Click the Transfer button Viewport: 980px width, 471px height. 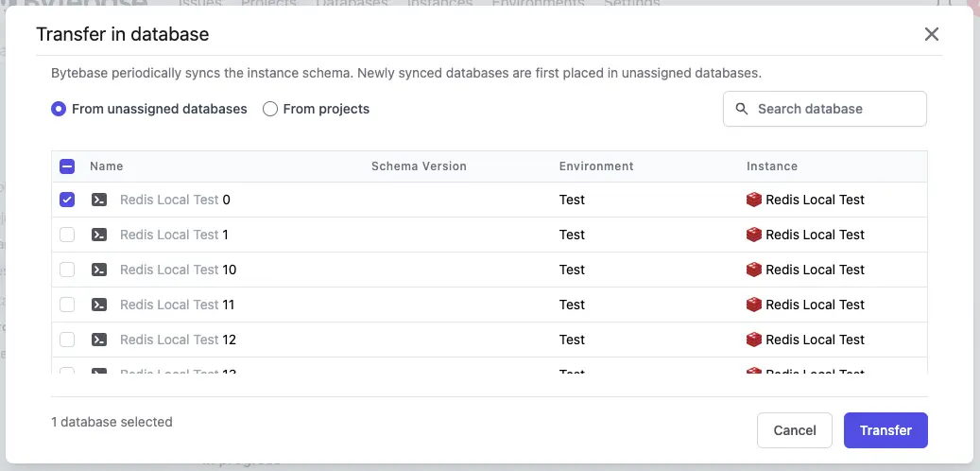point(885,430)
